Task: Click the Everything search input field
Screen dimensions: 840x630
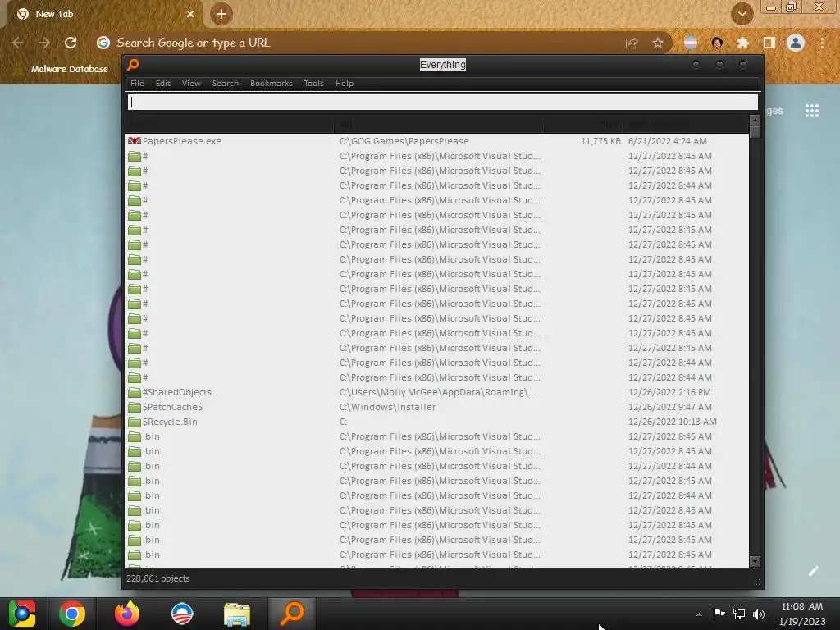Action: click(x=442, y=102)
